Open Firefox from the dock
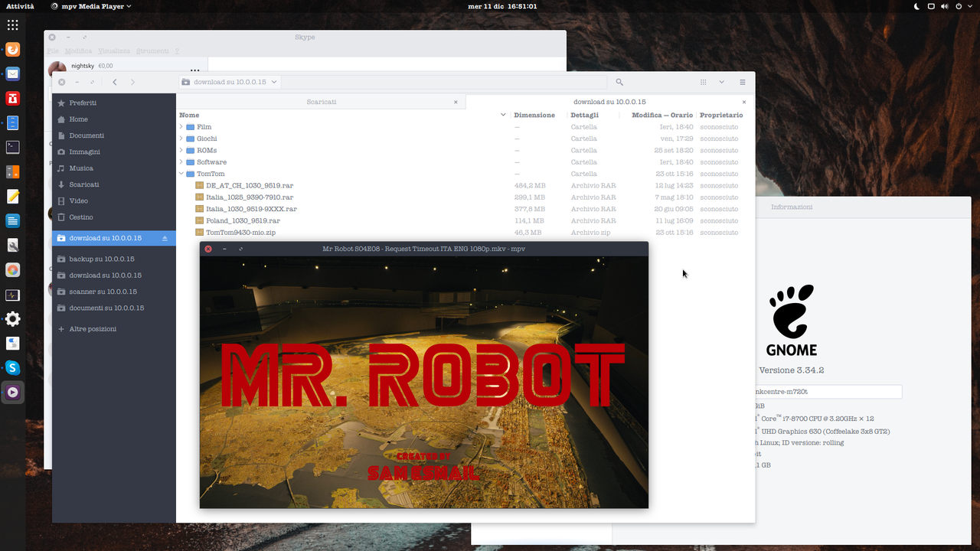The image size is (980, 551). point(12,50)
